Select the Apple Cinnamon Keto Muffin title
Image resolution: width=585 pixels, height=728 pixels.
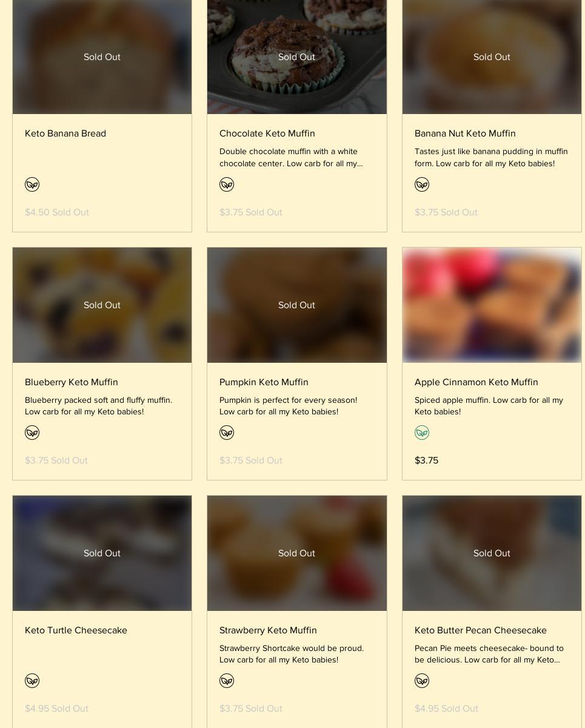(x=476, y=382)
